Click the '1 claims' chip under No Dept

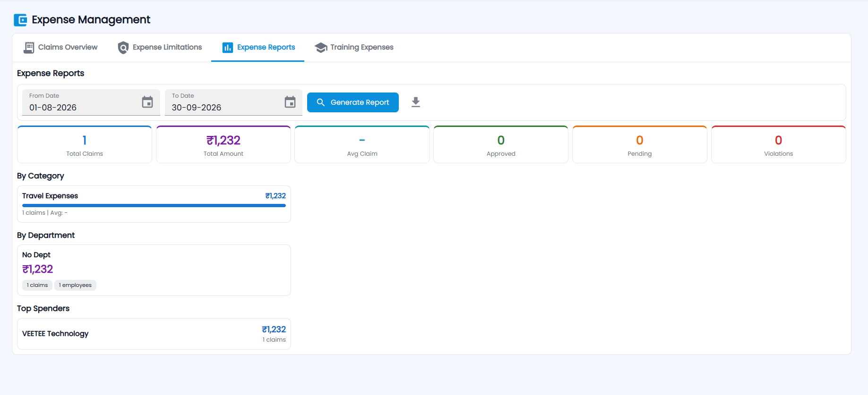[x=37, y=285]
